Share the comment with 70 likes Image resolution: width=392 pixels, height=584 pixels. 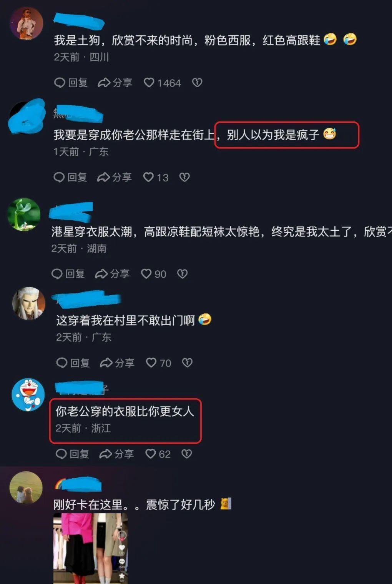pyautogui.click(x=117, y=363)
